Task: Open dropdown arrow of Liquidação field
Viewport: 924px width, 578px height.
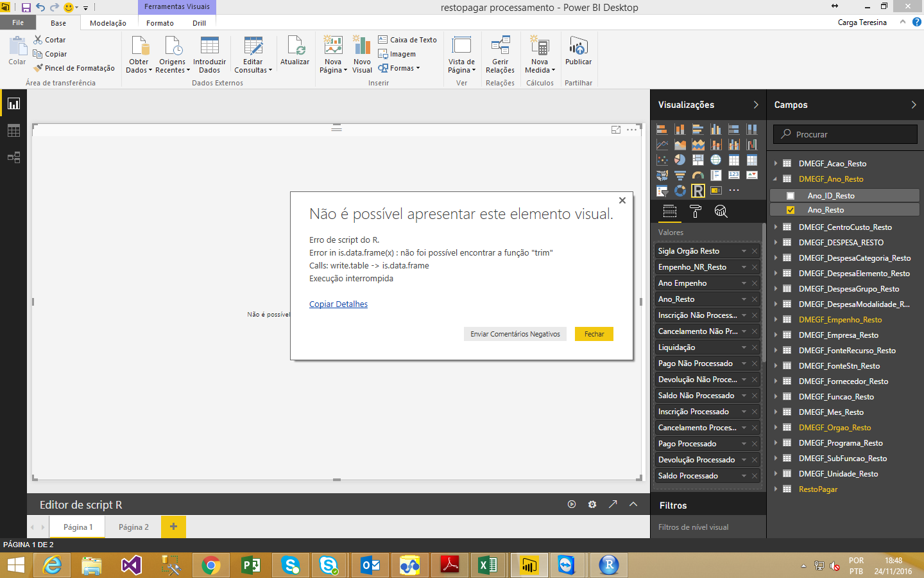Action: (x=744, y=347)
